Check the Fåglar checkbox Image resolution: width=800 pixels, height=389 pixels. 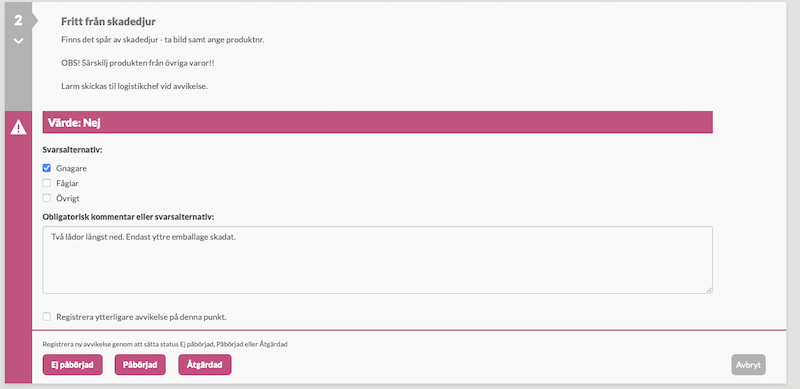[46, 183]
